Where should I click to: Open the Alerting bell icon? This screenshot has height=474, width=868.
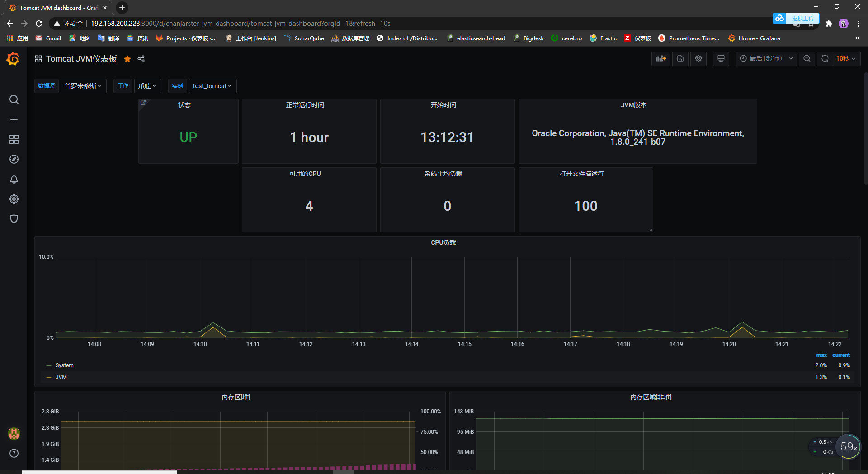(x=14, y=179)
